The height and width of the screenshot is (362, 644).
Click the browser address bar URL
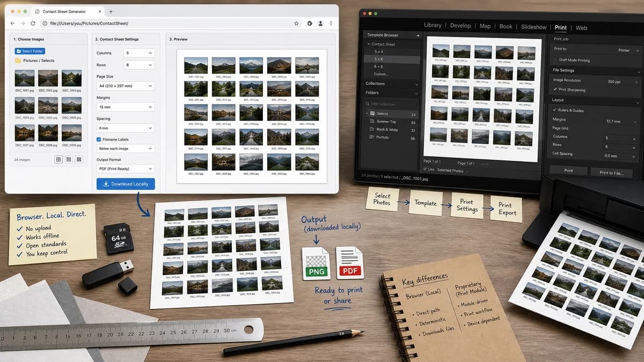point(89,24)
